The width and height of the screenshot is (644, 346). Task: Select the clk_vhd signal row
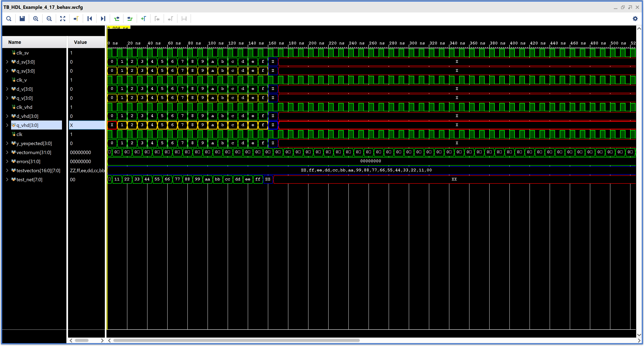tap(24, 107)
